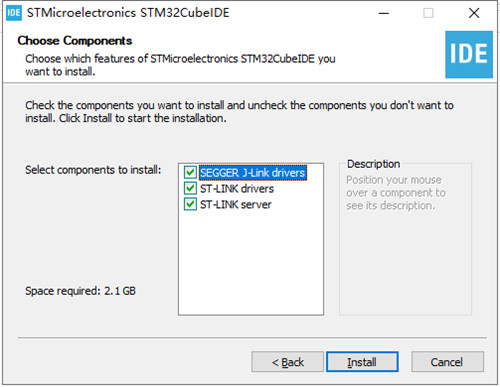Click the disabled maximize window button
500x387 pixels.
coord(428,13)
